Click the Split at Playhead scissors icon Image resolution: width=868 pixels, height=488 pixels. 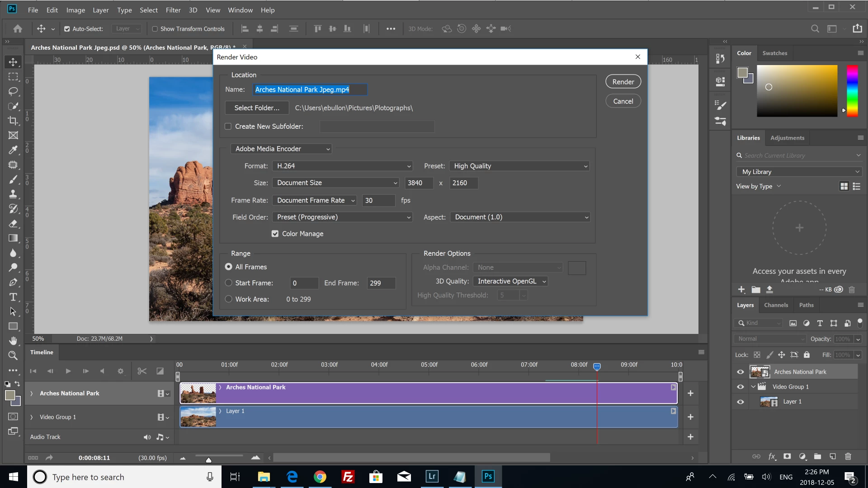[x=142, y=371]
